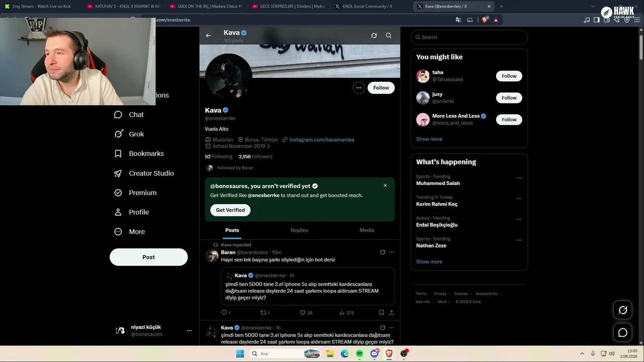Switch to the Eray Stream Kick browser tab

point(41,7)
